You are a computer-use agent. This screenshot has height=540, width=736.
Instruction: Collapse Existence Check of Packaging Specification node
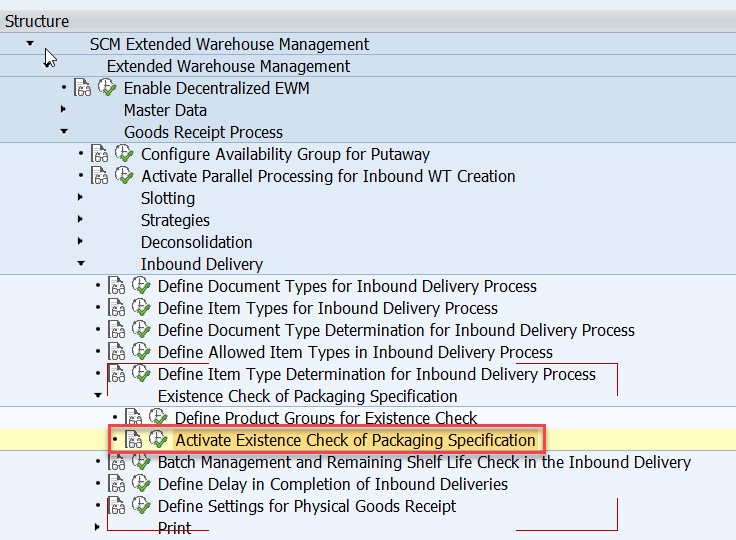click(98, 395)
